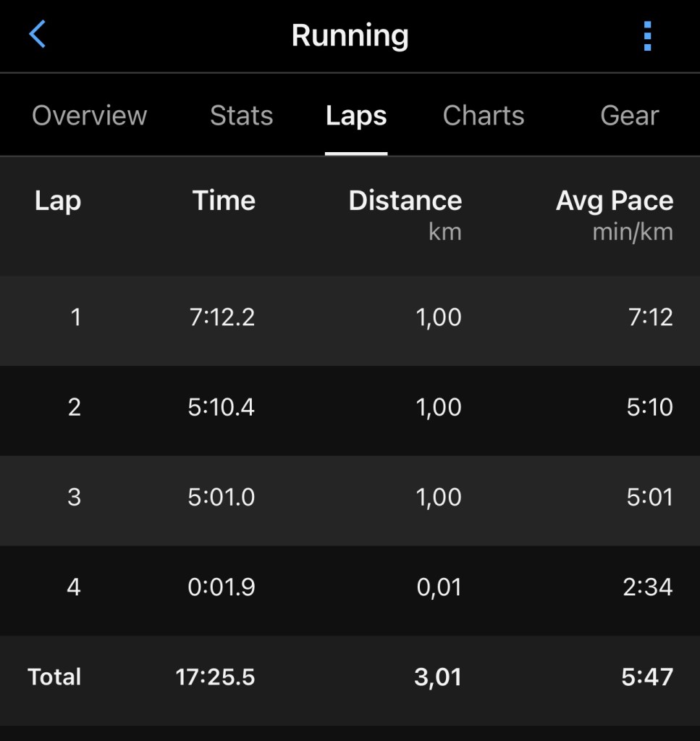This screenshot has height=741, width=700.
Task: Tap the Running page title
Action: (x=350, y=35)
